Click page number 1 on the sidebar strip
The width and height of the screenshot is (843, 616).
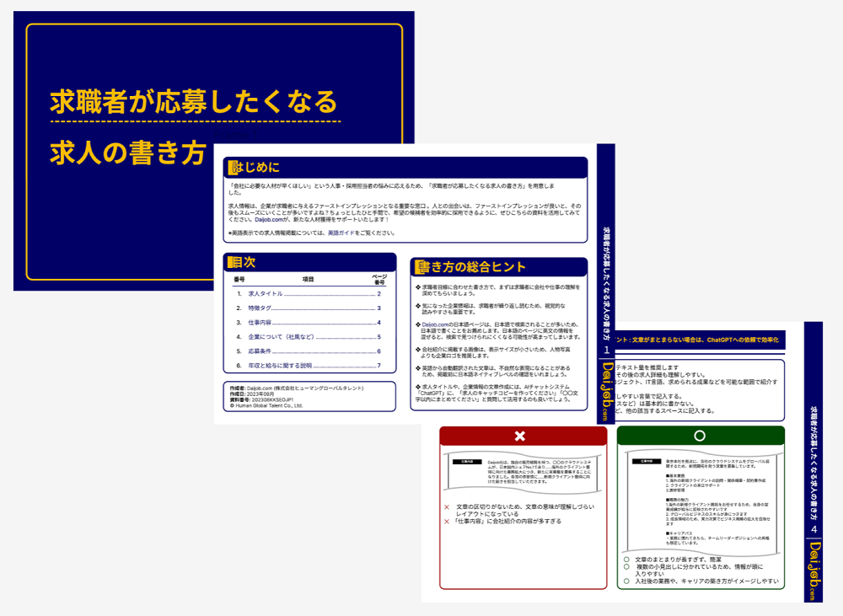[x=606, y=350]
